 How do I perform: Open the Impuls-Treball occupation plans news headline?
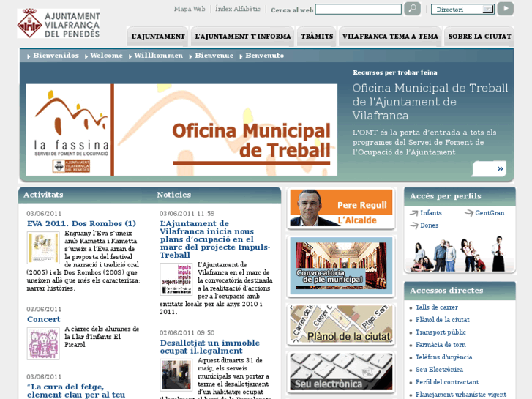pyautogui.click(x=214, y=239)
